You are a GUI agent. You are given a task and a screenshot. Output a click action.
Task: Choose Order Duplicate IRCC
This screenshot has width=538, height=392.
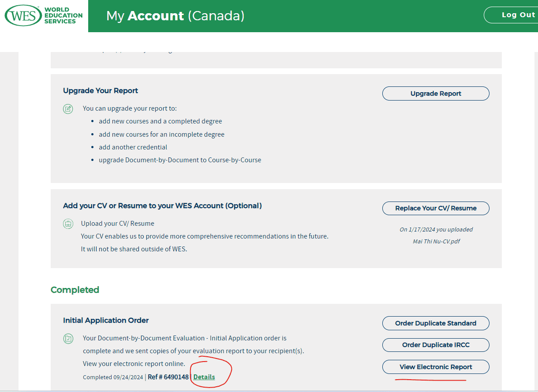pos(436,345)
